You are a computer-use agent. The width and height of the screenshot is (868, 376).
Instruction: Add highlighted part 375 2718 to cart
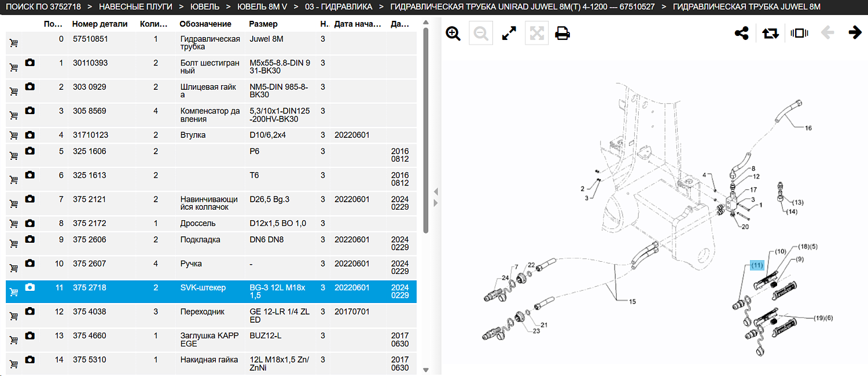(x=13, y=293)
